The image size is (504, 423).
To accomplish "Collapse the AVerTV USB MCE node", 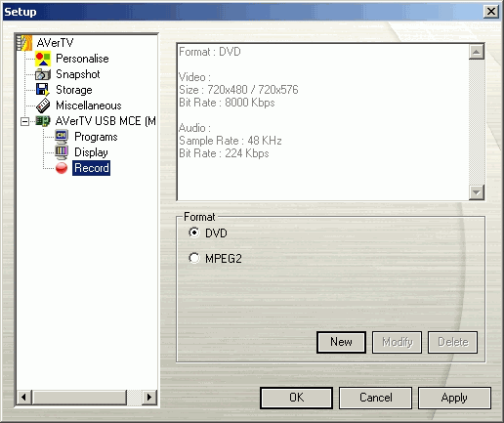I will pyautogui.click(x=24, y=121).
